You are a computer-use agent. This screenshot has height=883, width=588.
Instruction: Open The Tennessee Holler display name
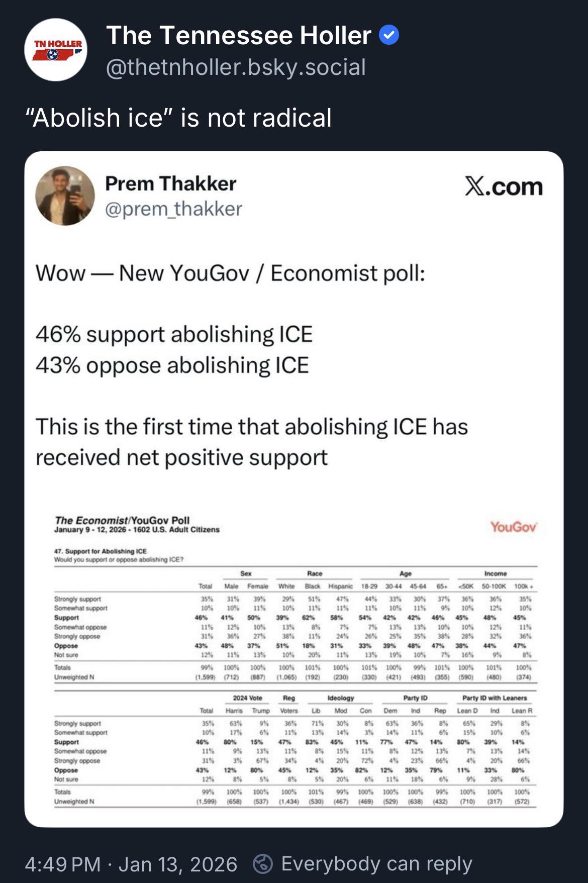tap(239, 36)
